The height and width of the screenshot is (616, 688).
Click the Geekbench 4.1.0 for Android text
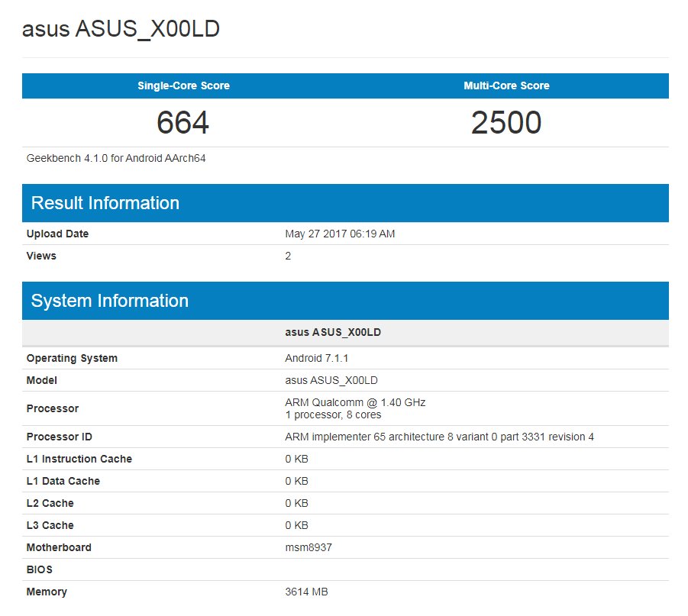coord(116,159)
